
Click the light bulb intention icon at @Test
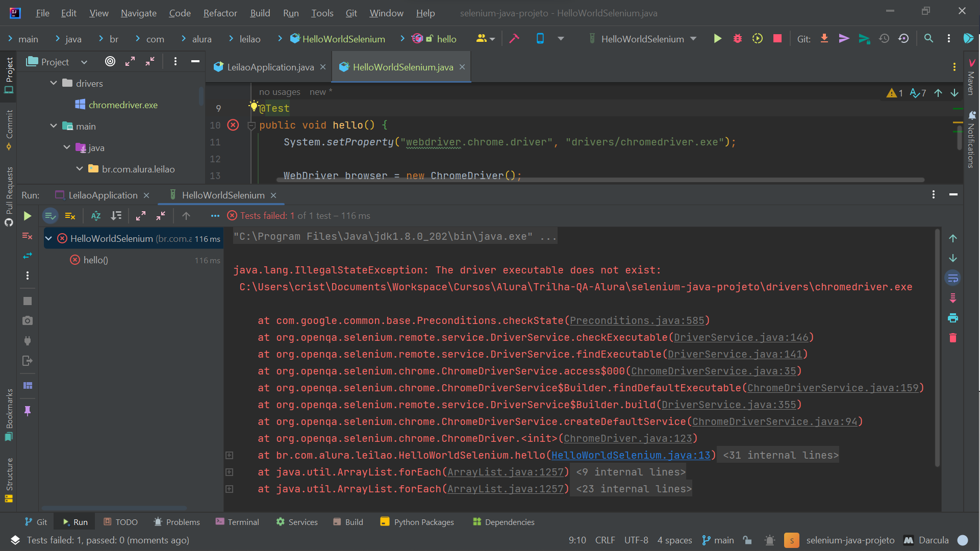coord(254,106)
